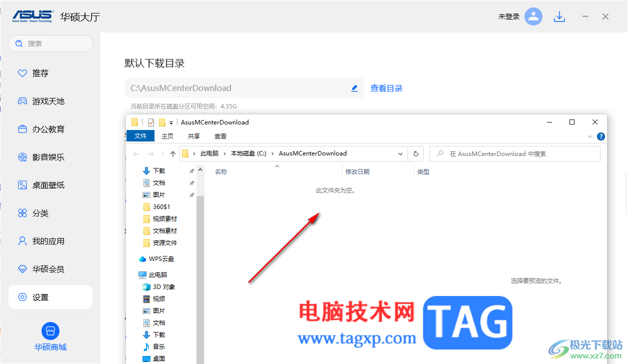Expand the address bar history dropdown
628x364 pixels.
[x=400, y=154]
